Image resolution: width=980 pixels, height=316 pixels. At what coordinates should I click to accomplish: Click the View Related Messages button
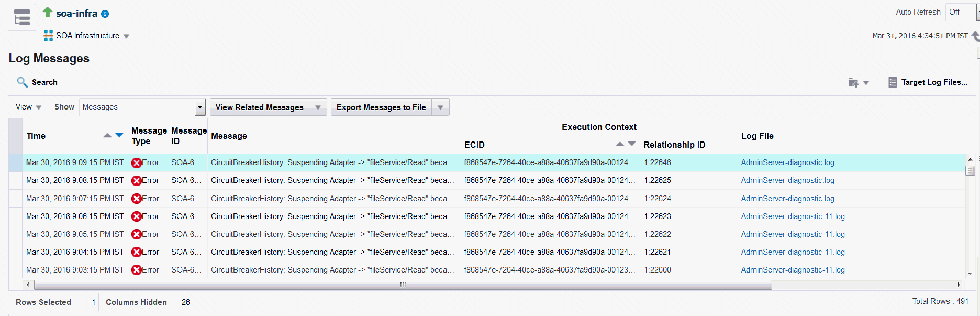tap(259, 107)
